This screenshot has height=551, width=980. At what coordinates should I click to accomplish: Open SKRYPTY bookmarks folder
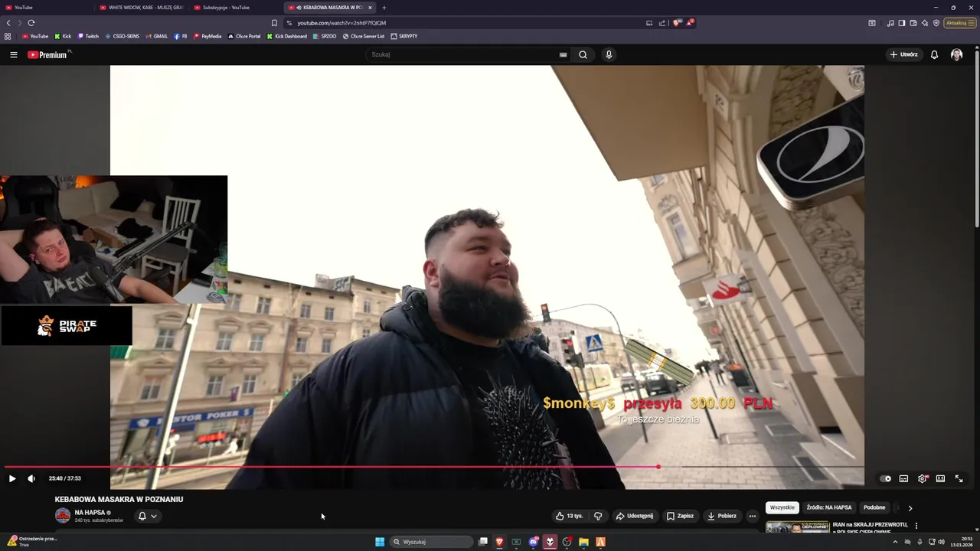click(x=404, y=36)
